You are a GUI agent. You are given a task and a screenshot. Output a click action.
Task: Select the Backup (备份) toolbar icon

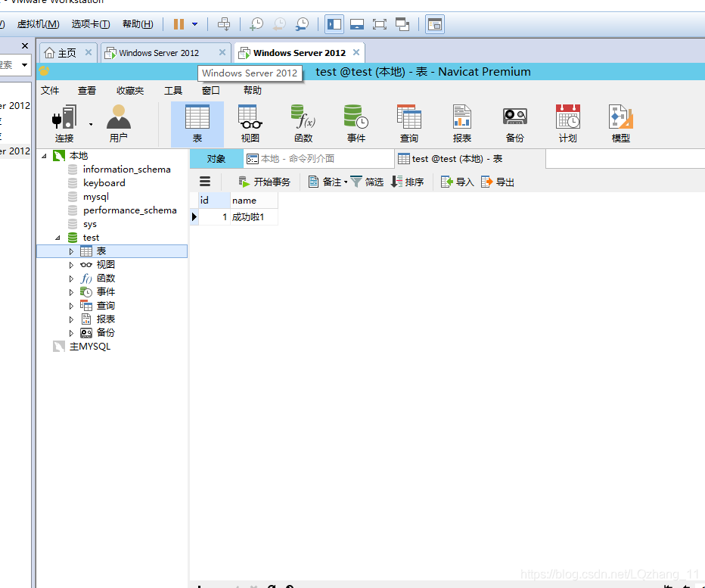515,123
